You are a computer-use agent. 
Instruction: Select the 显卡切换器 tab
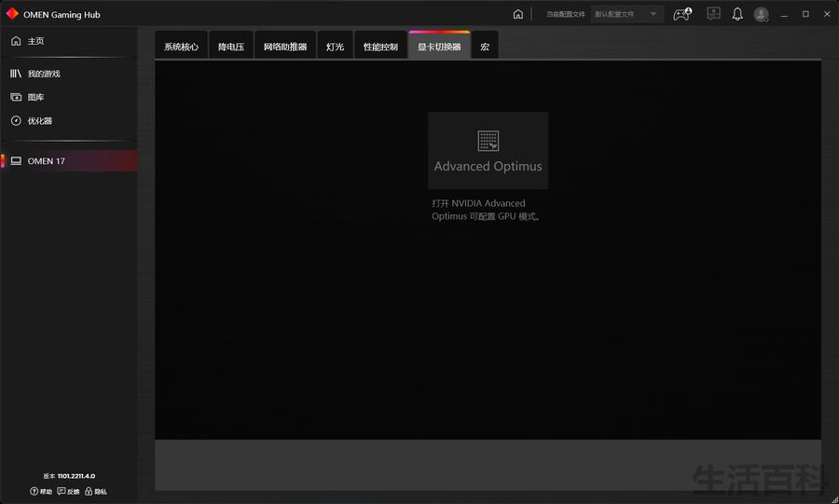[x=439, y=47]
